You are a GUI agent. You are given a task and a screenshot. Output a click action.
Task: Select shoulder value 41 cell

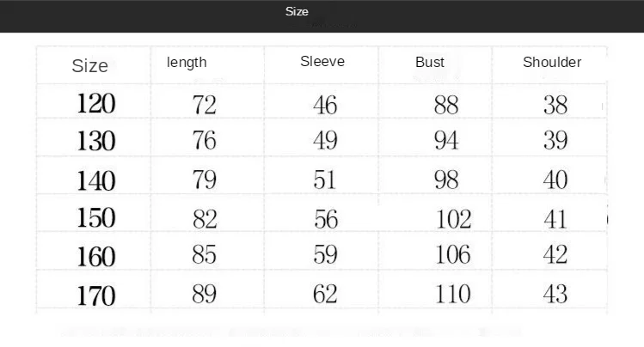(555, 218)
